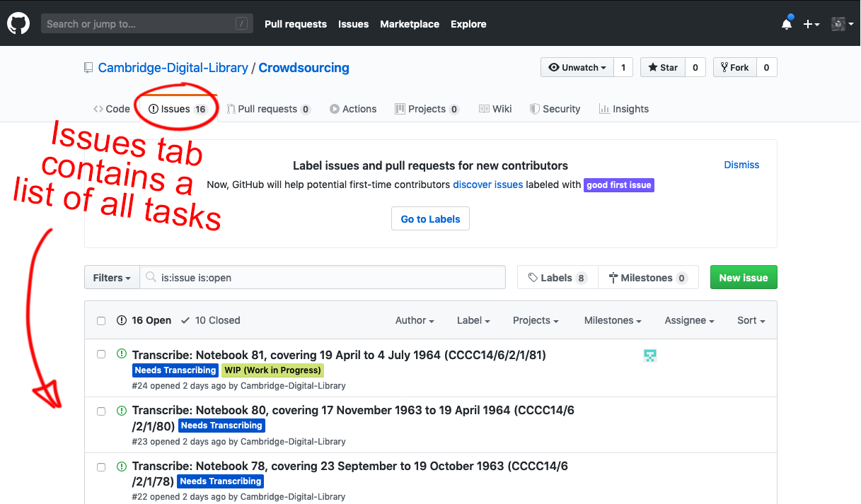Open the Unwatch dropdown button
The width and height of the screenshot is (861, 504).
(x=577, y=68)
